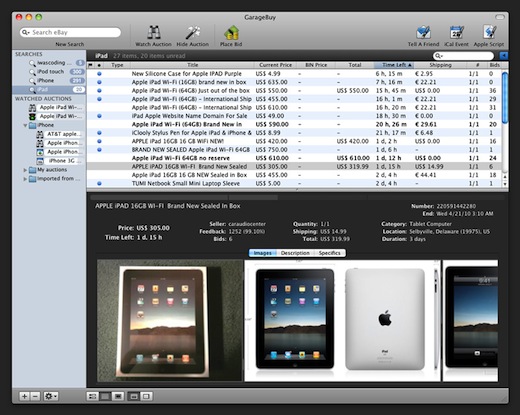This screenshot has height=415, width=520.
Task: Open the Tell A Friend toolbar icon
Action: coord(423,33)
